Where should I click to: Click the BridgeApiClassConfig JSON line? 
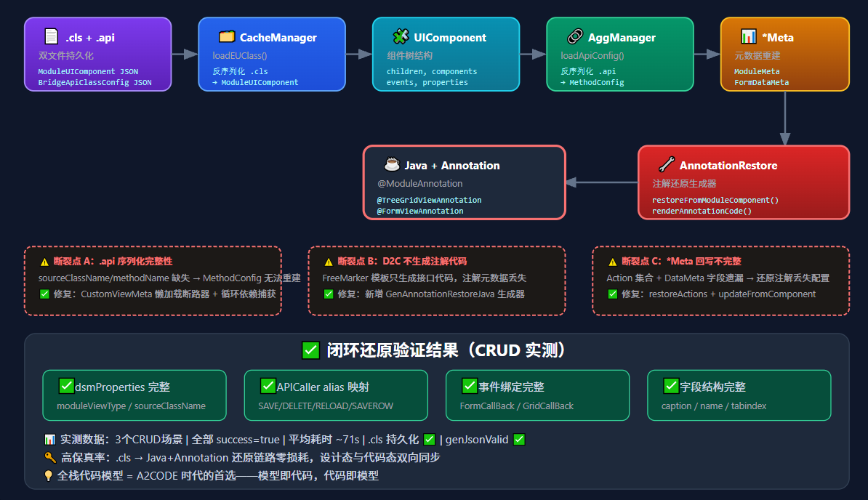pyautogui.click(x=95, y=82)
